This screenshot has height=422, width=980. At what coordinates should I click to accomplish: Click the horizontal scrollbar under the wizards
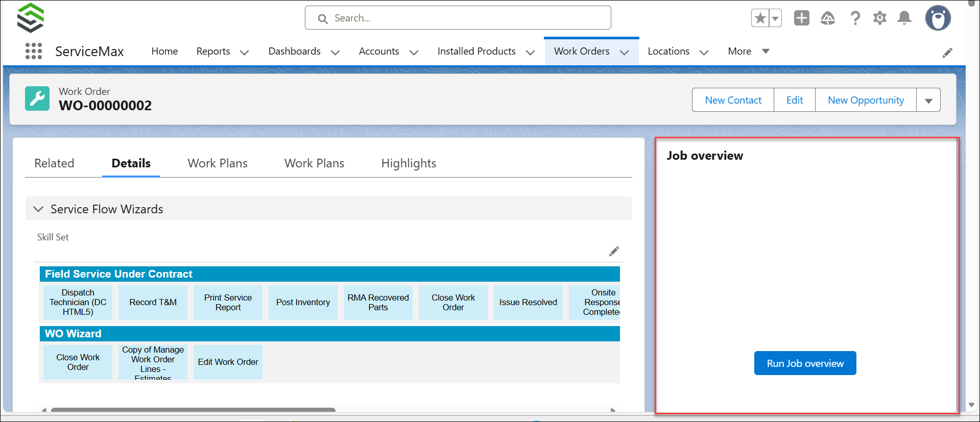click(193, 410)
